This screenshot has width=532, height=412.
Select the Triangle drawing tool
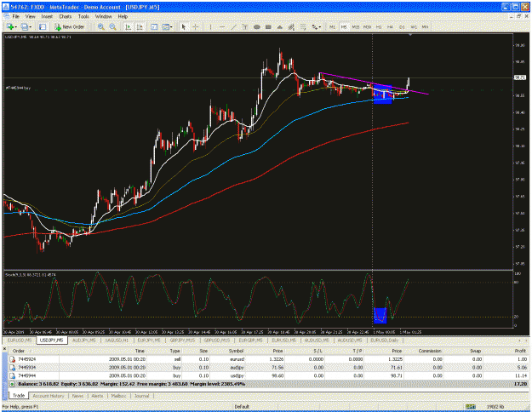tap(279, 26)
